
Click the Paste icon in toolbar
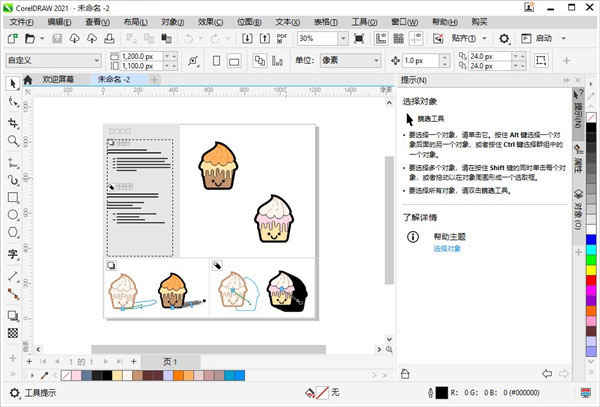pos(166,38)
